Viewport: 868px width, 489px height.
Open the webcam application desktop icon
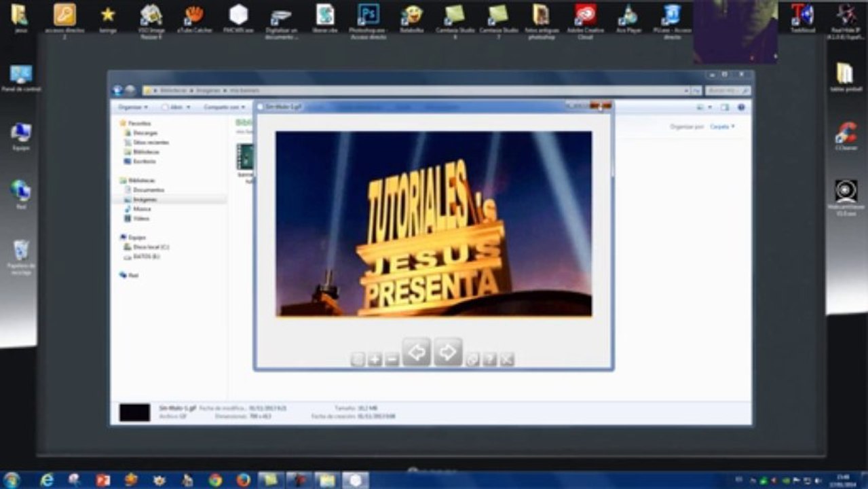tap(846, 198)
